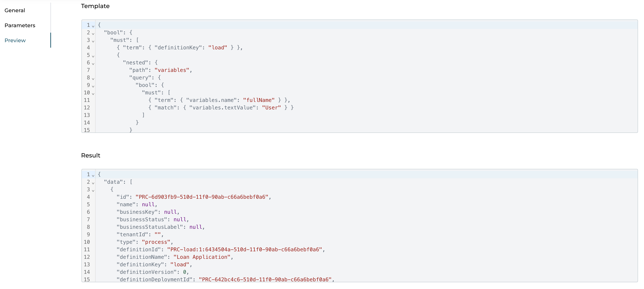This screenshot has width=644, height=289.
Task: Switch to the General section
Action: point(14,10)
